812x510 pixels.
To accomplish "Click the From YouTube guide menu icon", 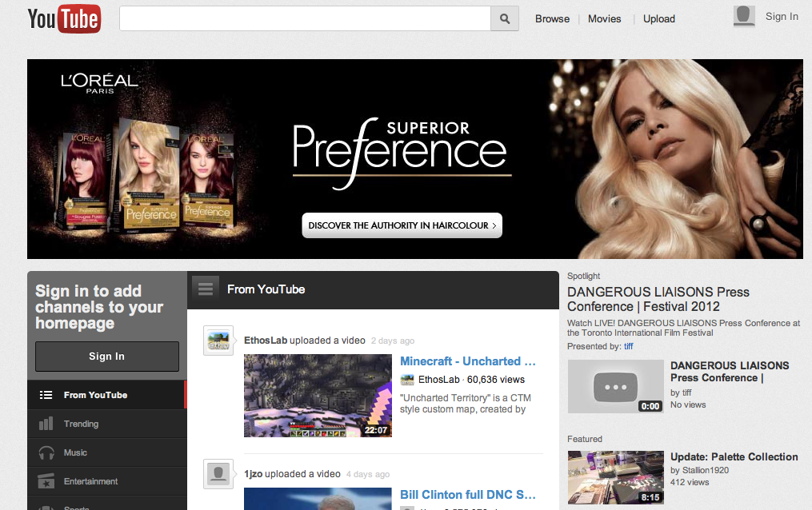I will click(205, 289).
